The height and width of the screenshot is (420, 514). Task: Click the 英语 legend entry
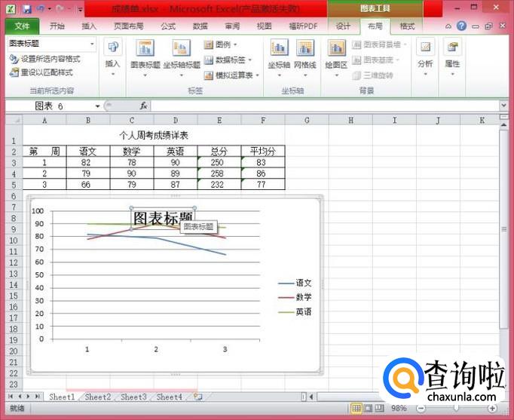295,312
